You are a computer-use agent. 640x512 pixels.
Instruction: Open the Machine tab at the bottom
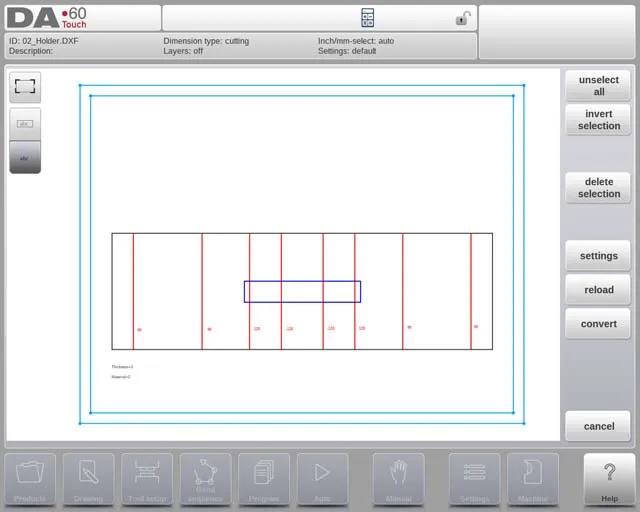(532, 478)
